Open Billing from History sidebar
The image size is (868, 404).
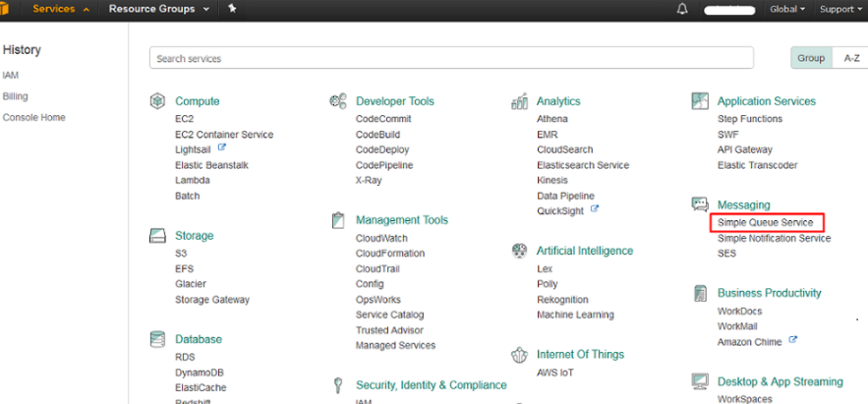(16, 96)
